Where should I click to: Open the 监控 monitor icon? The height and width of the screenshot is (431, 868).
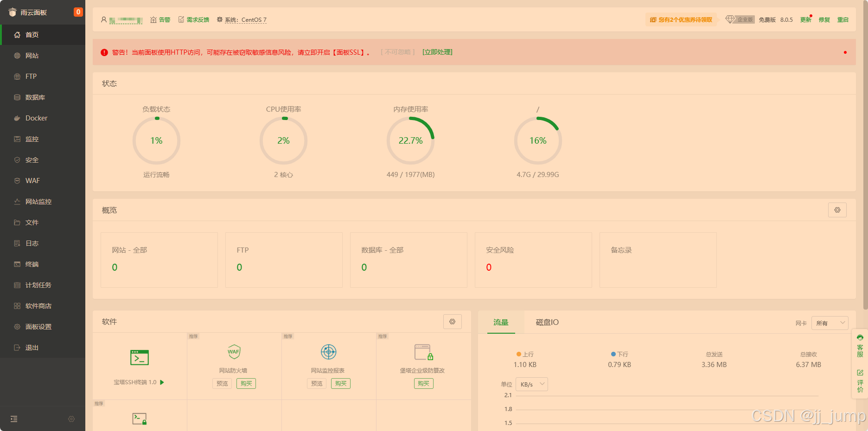(17, 139)
